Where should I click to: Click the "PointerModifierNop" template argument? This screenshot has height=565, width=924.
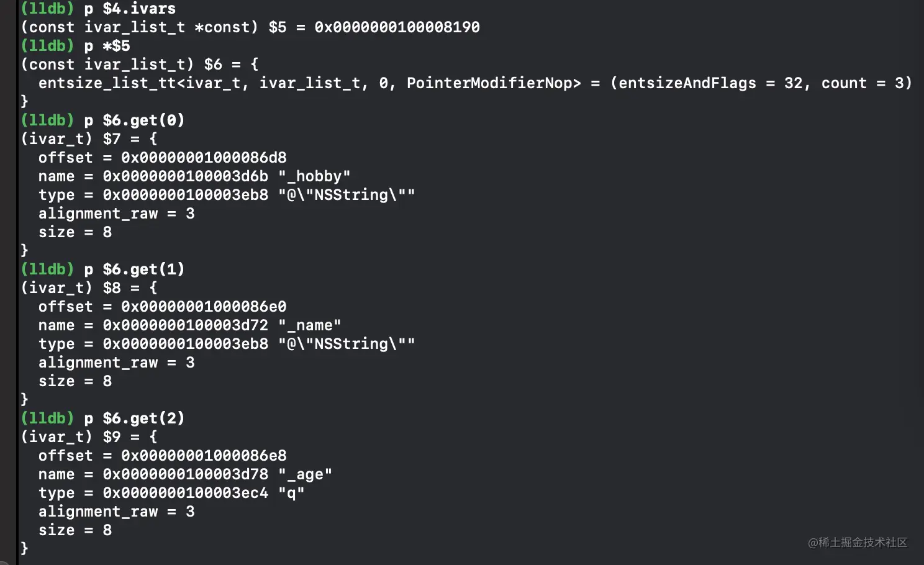pos(494,83)
